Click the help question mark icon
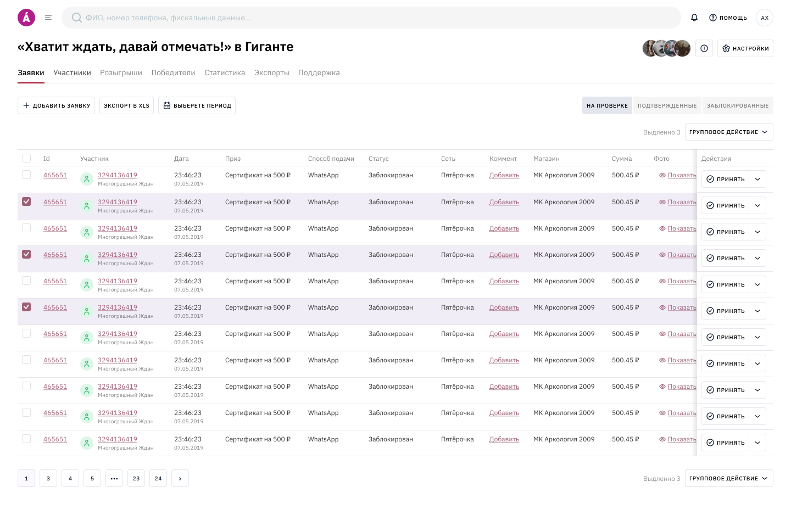This screenshot has width=791, height=532. [x=713, y=18]
